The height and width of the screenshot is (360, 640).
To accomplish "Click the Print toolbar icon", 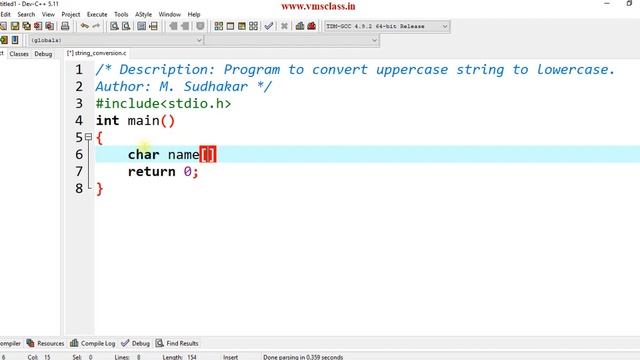I will coord(65,26).
